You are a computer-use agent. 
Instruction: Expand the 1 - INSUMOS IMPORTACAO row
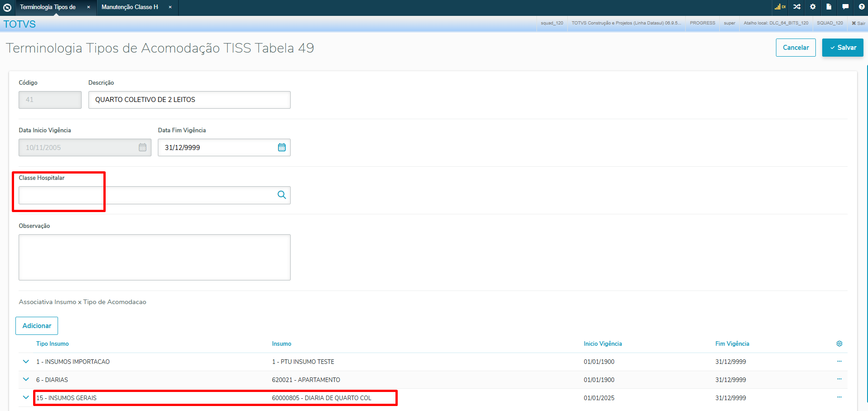click(x=26, y=362)
